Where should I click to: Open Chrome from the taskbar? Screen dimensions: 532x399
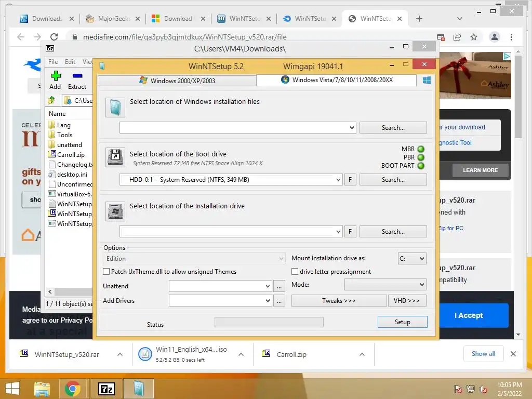coord(72,389)
